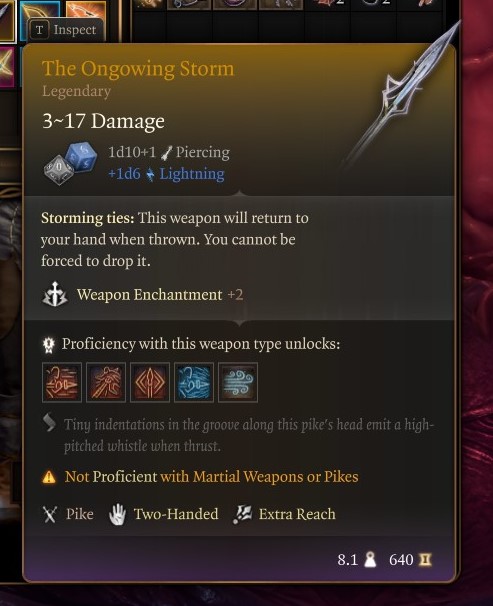
Task: Select the second red weapon skill icon
Action: 106,382
